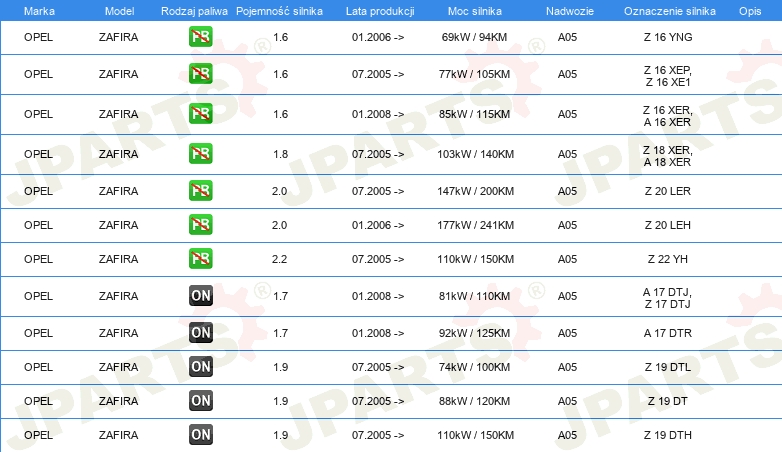Click the petrol fuel icon in the Z 16 YNG row
This screenshot has height=452, width=782.
[x=200, y=37]
